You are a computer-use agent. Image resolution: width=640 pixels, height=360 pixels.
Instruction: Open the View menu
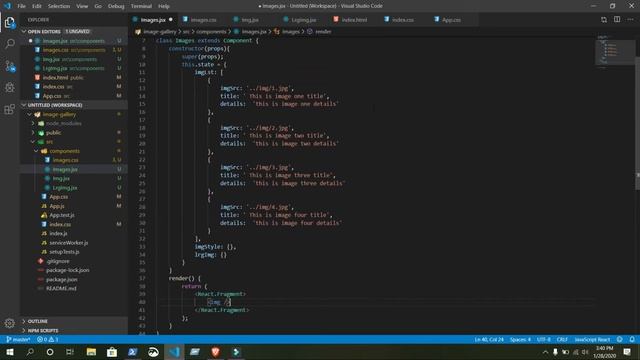[x=82, y=6]
